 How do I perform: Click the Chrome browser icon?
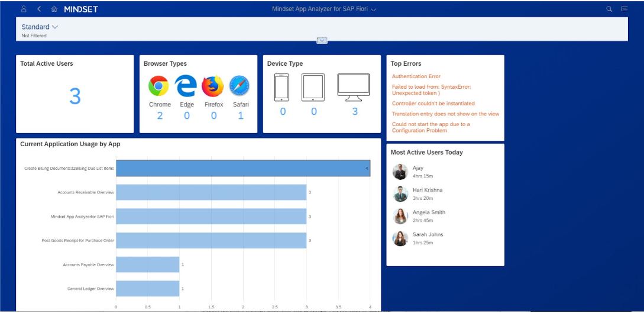(158, 86)
